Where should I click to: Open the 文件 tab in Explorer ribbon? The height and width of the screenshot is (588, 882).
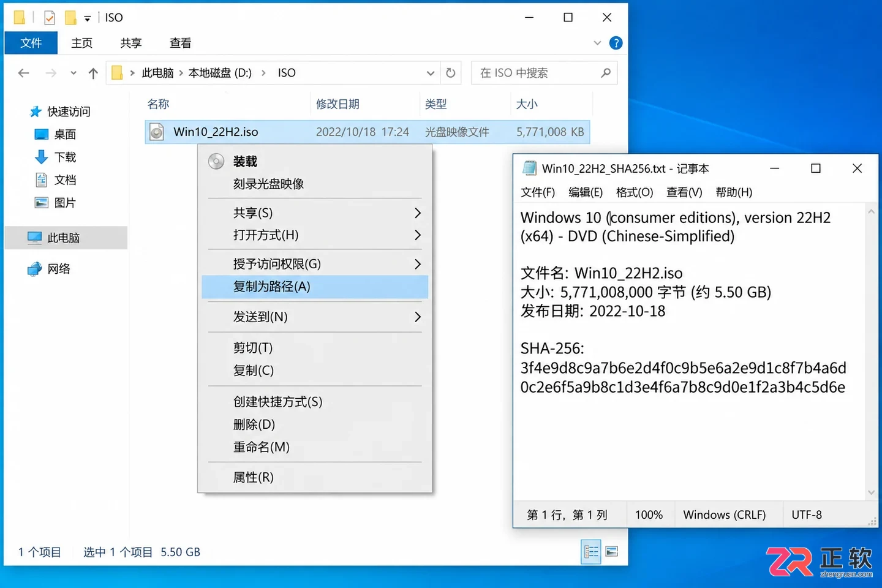(31, 43)
